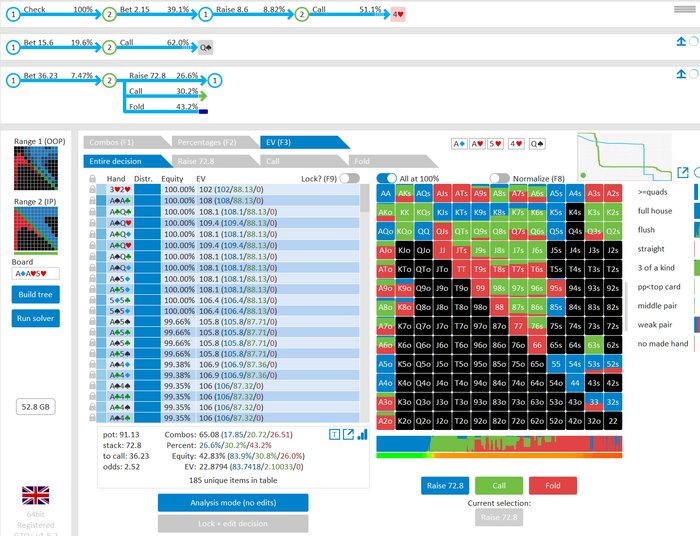This screenshot has height=536, width=700.
Task: Click the 4♥ turn card in tree
Action: [398, 14]
